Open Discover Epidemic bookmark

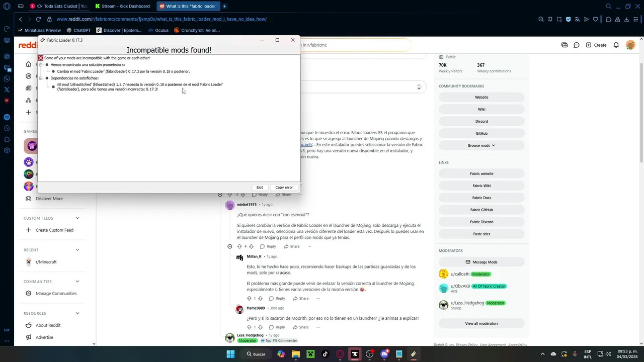tap(119, 30)
